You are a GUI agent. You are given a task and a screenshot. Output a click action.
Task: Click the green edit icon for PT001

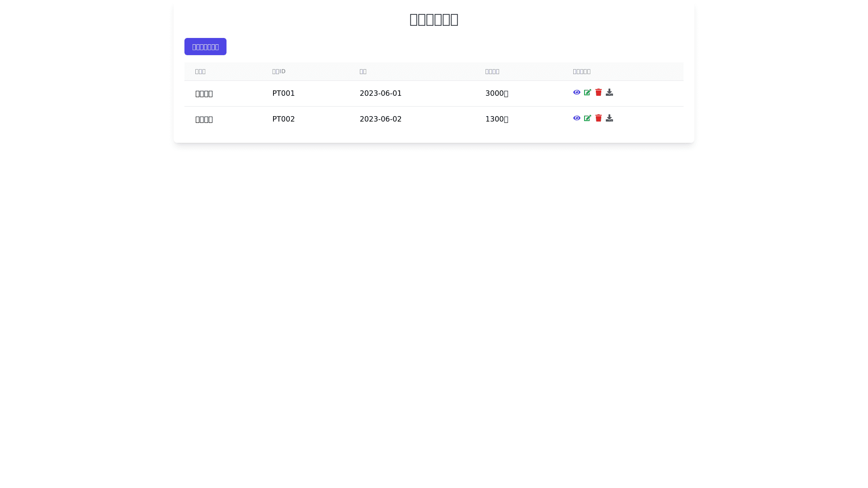[x=587, y=92]
